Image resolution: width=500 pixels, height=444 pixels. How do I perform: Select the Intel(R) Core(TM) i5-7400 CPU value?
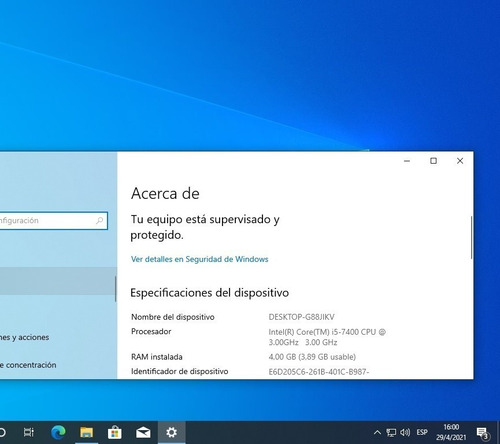click(x=327, y=337)
